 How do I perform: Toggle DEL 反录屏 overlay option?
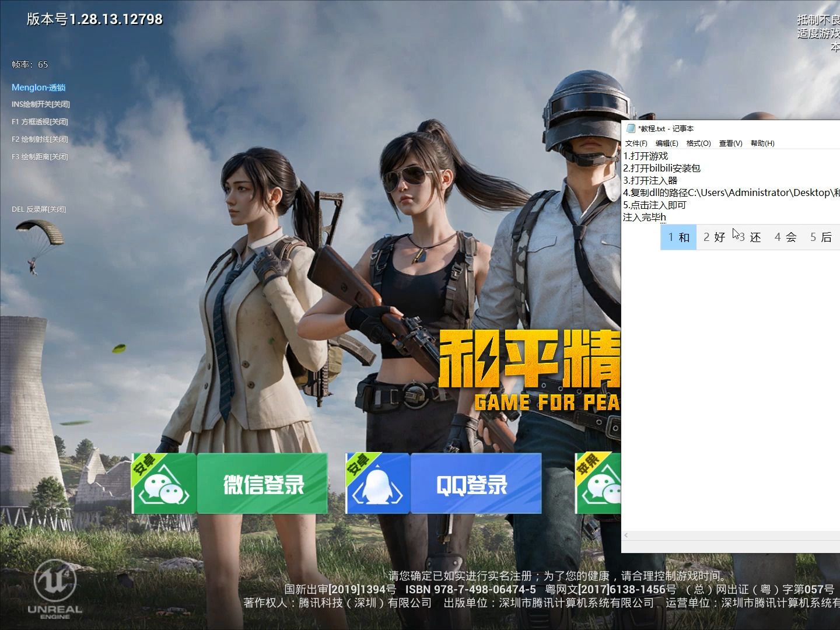(38, 209)
